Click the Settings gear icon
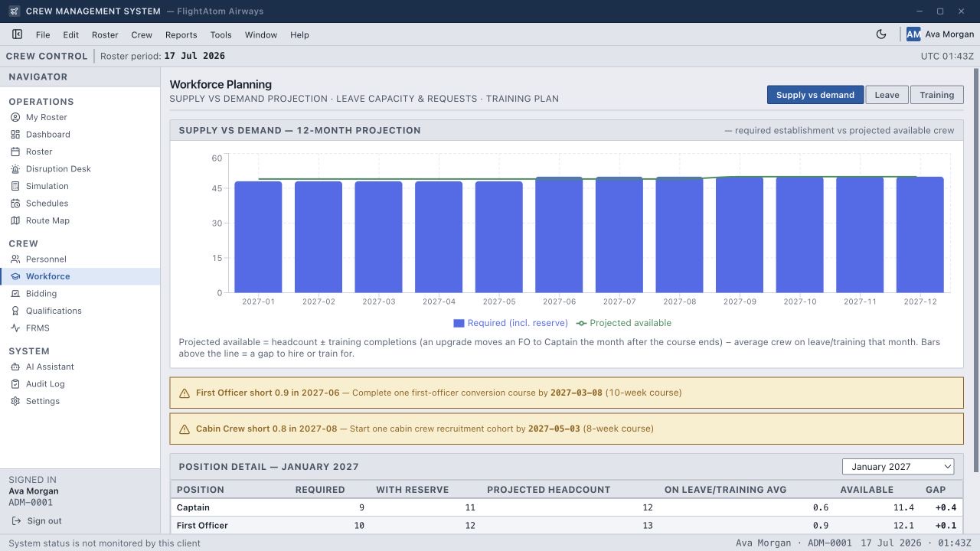Viewport: 980px width, 551px height. pos(15,401)
